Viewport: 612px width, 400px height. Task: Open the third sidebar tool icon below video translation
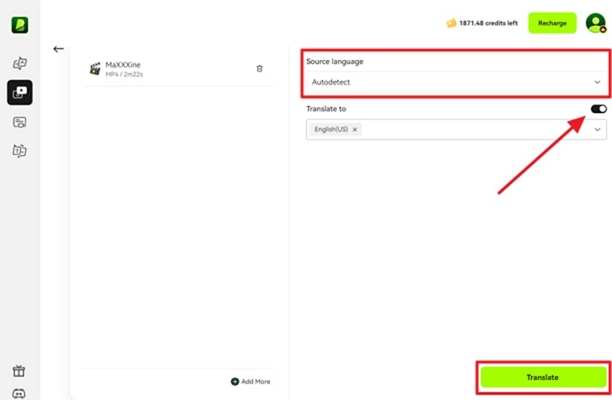coord(19,122)
